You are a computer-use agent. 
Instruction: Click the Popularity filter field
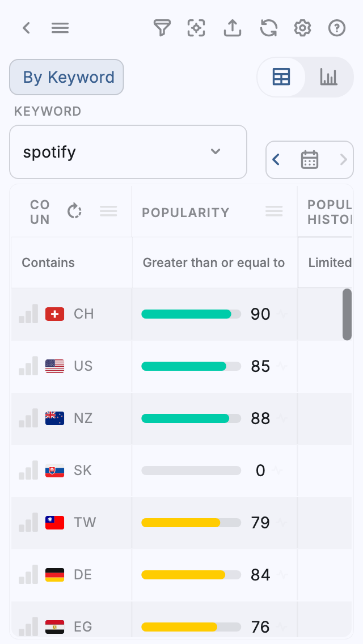point(214,262)
